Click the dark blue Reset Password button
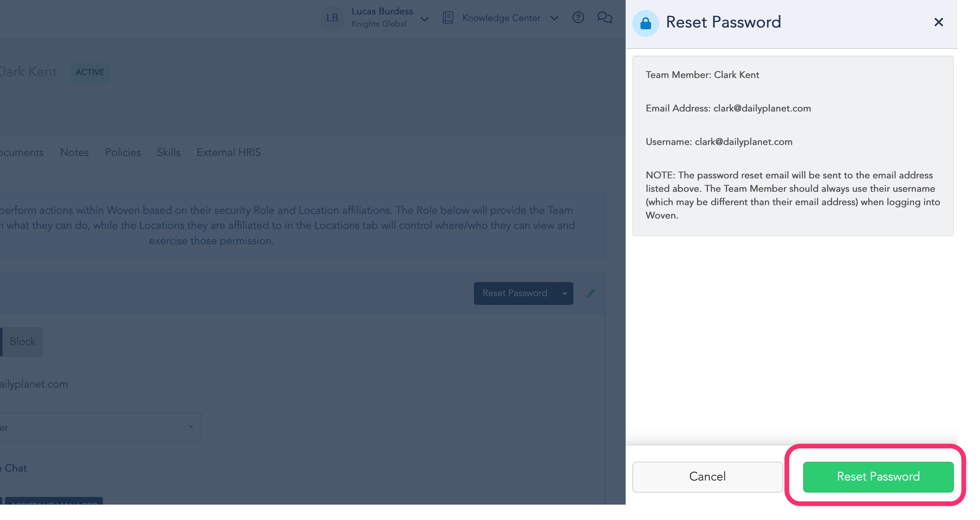The height and width of the screenshot is (520, 980). [x=515, y=293]
